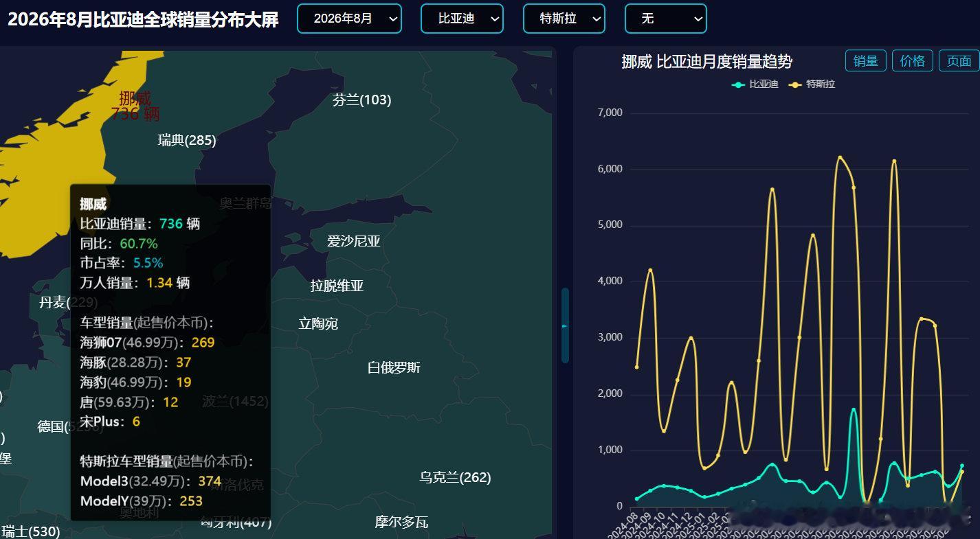Select 爱沙尼亚 on the map

click(x=354, y=242)
